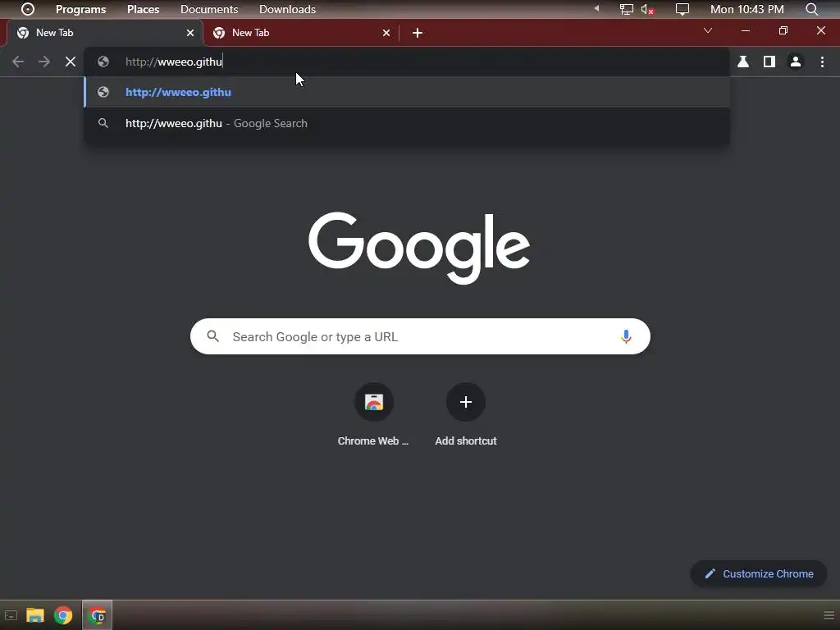Open Customize Chrome
This screenshot has height=630, width=840.
pyautogui.click(x=759, y=573)
